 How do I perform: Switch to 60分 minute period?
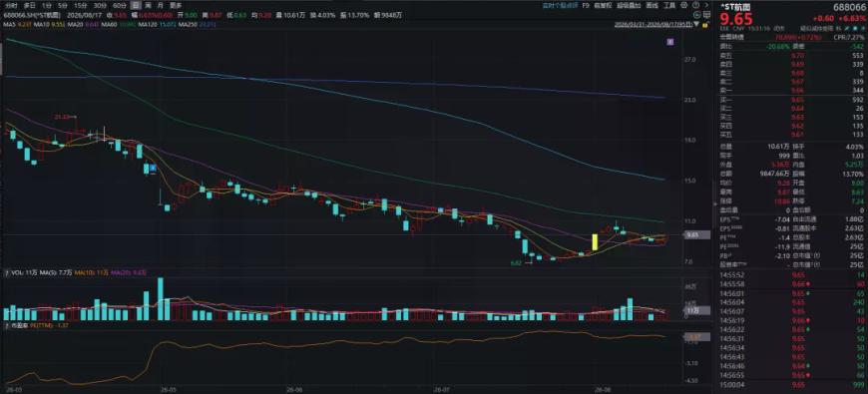(x=120, y=5)
